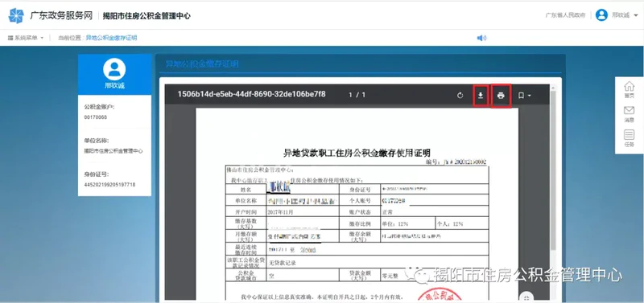Viewport: 644px width, 303px height.
Task: Click ID number 445202199205197718
Action: 109,185
